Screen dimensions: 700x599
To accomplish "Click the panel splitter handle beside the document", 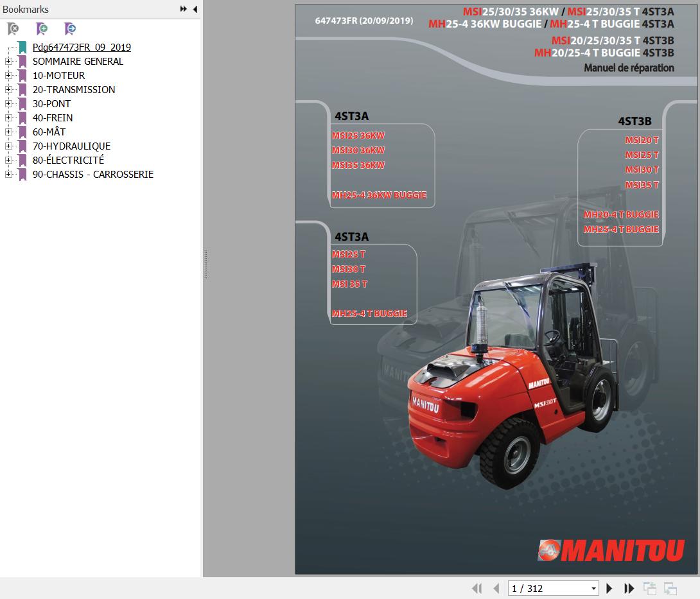I will pos(206,265).
